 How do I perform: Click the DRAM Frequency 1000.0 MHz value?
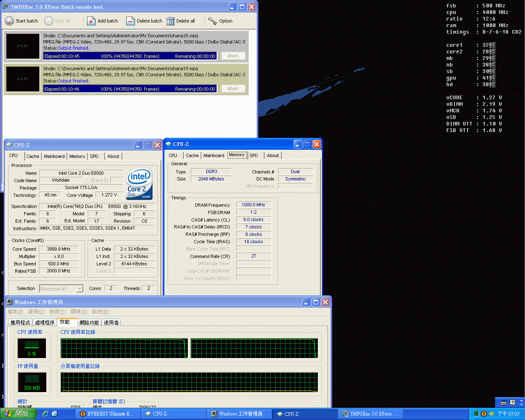coord(253,205)
